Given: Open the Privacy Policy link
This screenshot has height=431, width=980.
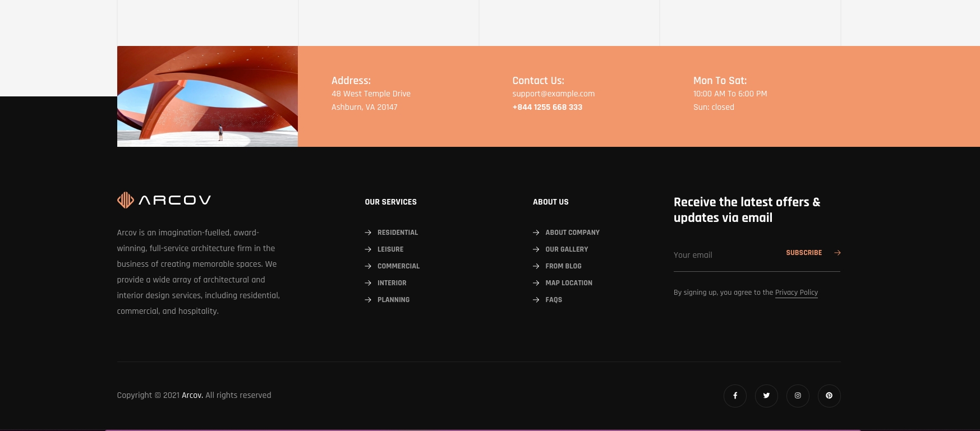Looking at the screenshot, I should 796,293.
